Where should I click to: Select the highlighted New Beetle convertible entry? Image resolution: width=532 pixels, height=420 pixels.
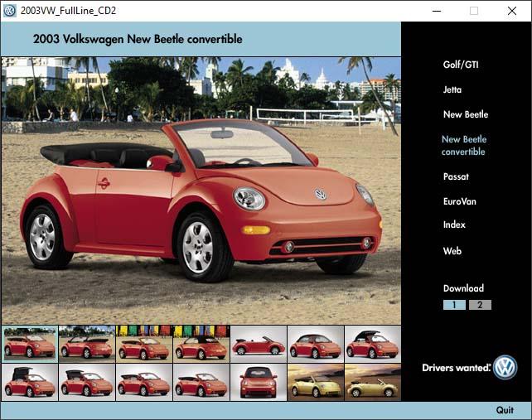click(464, 145)
